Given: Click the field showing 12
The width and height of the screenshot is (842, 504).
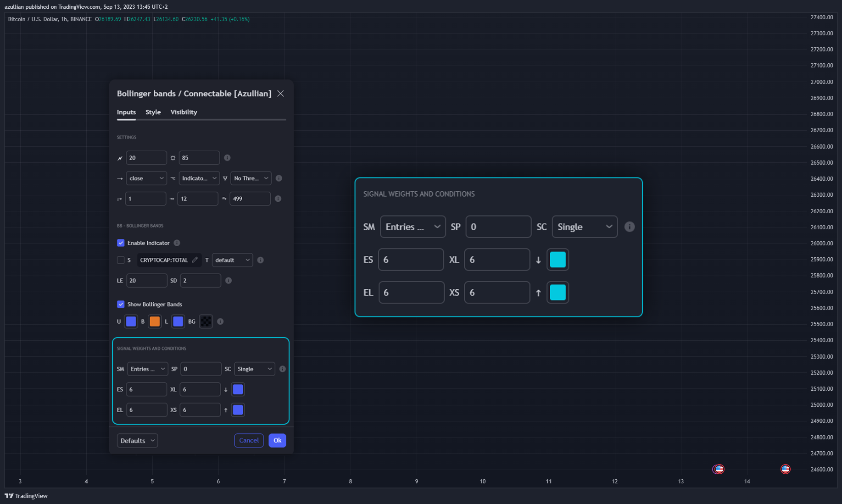Looking at the screenshot, I should [x=198, y=199].
